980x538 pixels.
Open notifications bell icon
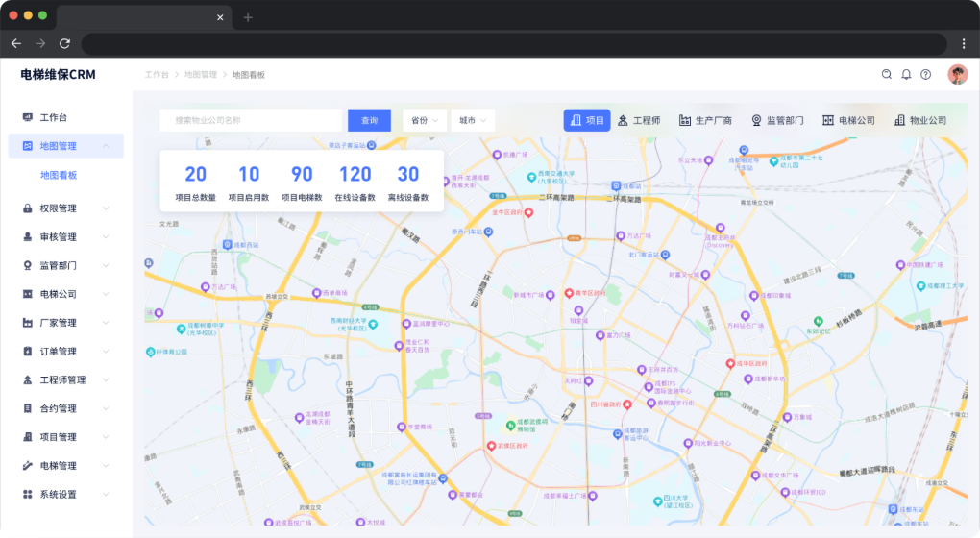point(906,74)
